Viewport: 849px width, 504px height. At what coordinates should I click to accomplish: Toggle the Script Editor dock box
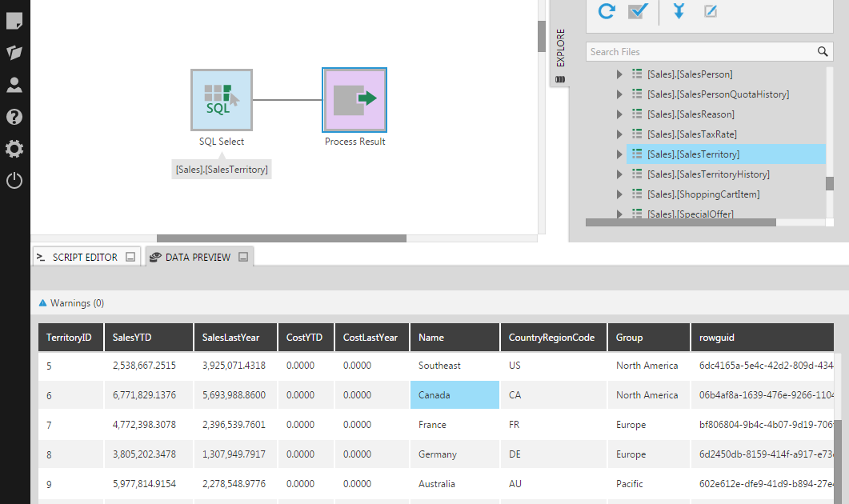(130, 257)
